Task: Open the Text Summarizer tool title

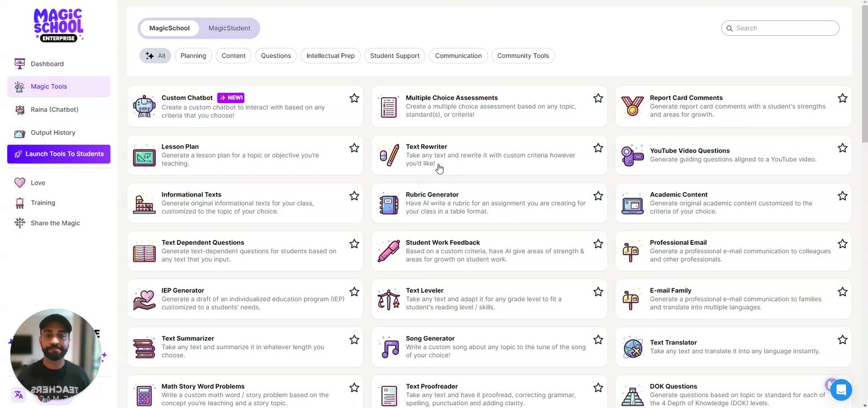Action: (188, 338)
